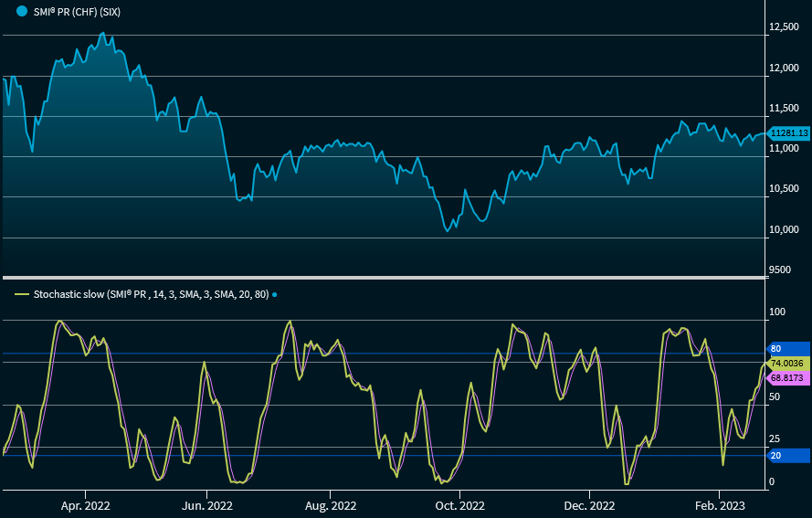812x518 pixels.
Task: Select the Feb. 2023 date on axis
Action: click(x=720, y=504)
